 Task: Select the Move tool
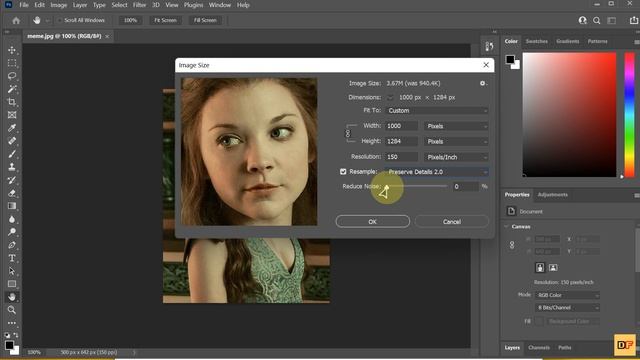pos(12,50)
